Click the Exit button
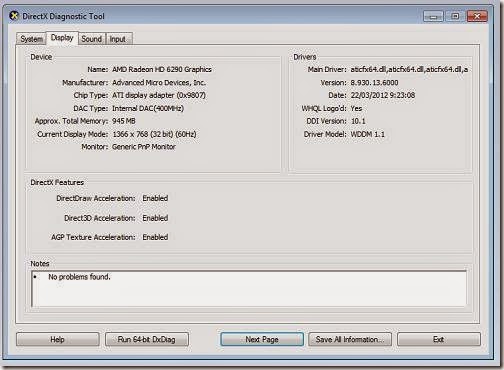 click(439, 340)
